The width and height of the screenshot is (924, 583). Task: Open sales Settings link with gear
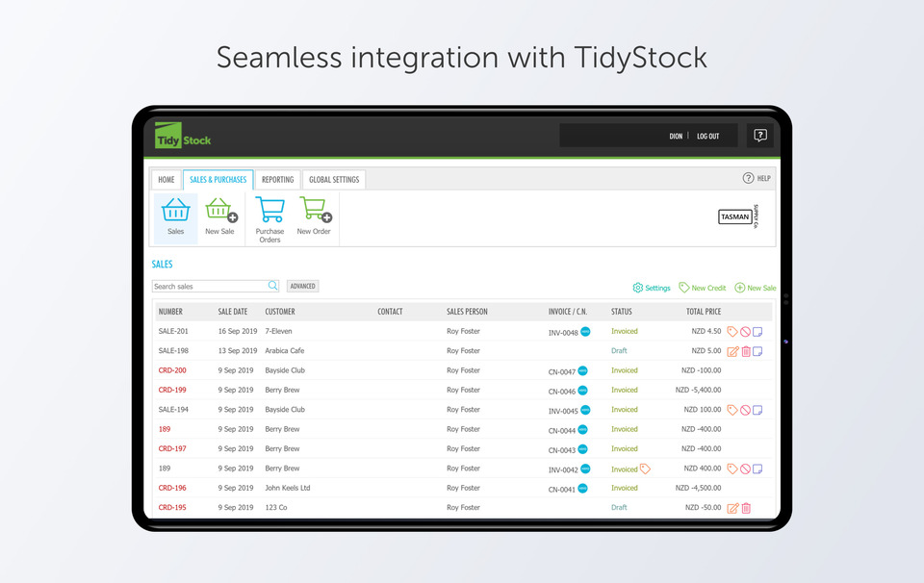[652, 288]
